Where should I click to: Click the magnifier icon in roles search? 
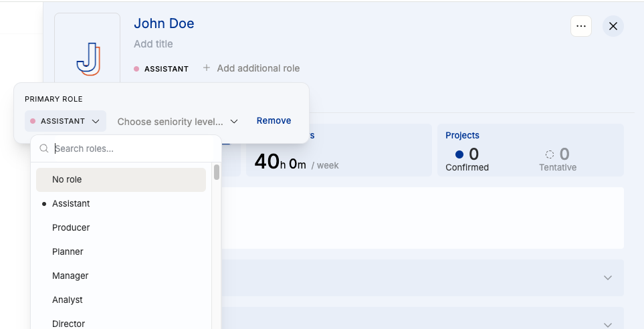pos(44,148)
